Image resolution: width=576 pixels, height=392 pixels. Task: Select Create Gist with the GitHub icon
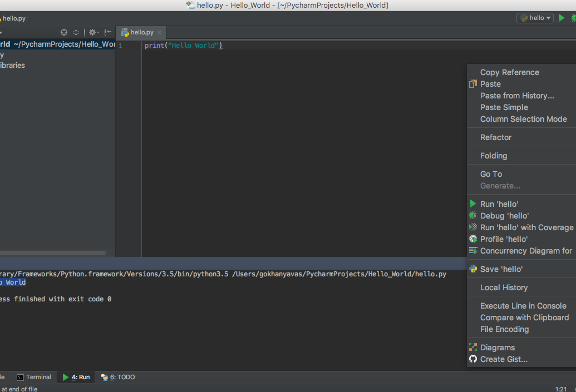pos(473,359)
